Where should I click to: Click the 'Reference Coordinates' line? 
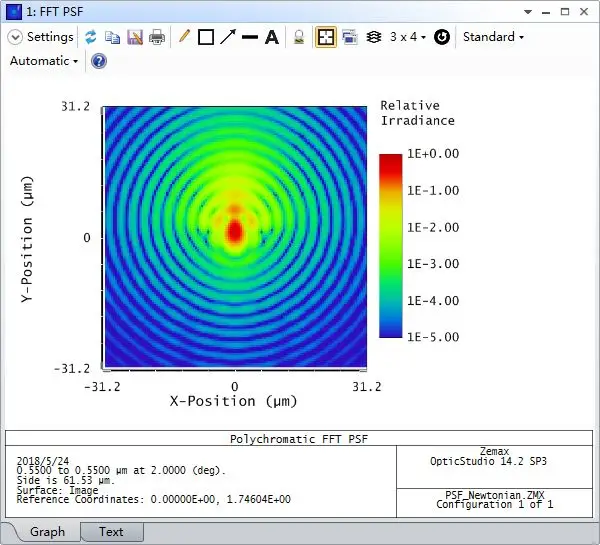153,499
